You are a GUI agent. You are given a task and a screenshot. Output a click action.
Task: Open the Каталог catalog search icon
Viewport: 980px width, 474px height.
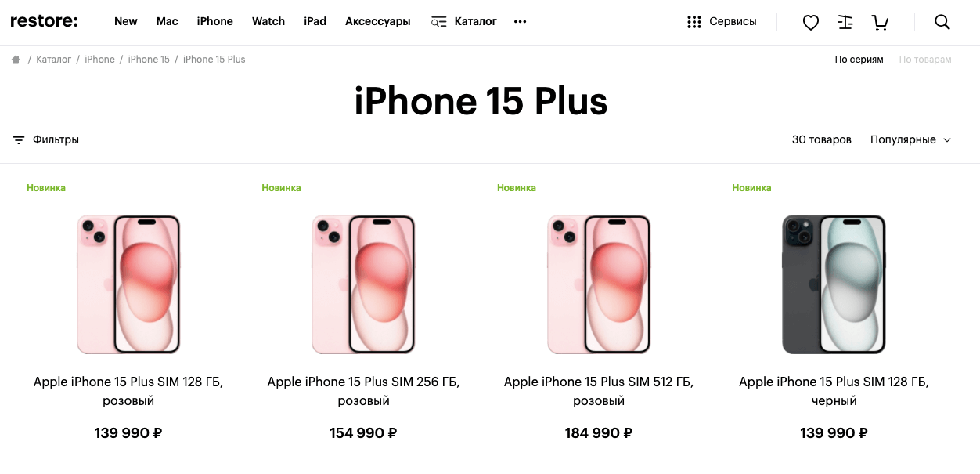(x=439, y=22)
